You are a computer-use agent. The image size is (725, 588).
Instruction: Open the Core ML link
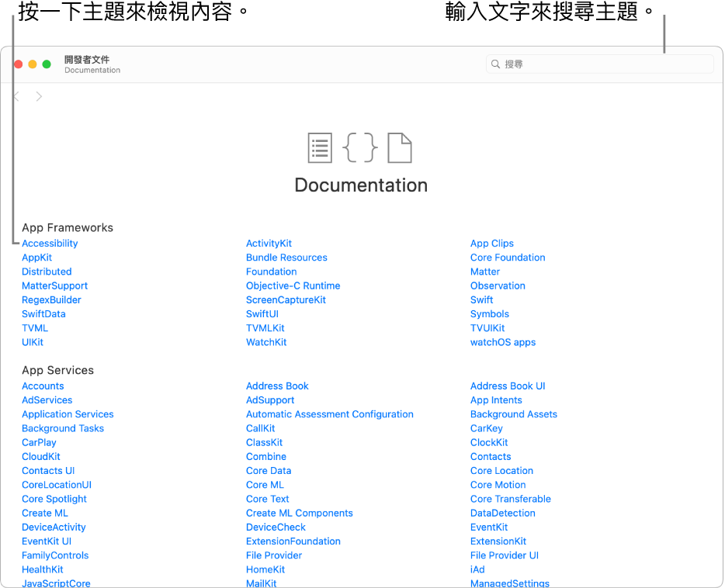click(x=265, y=485)
